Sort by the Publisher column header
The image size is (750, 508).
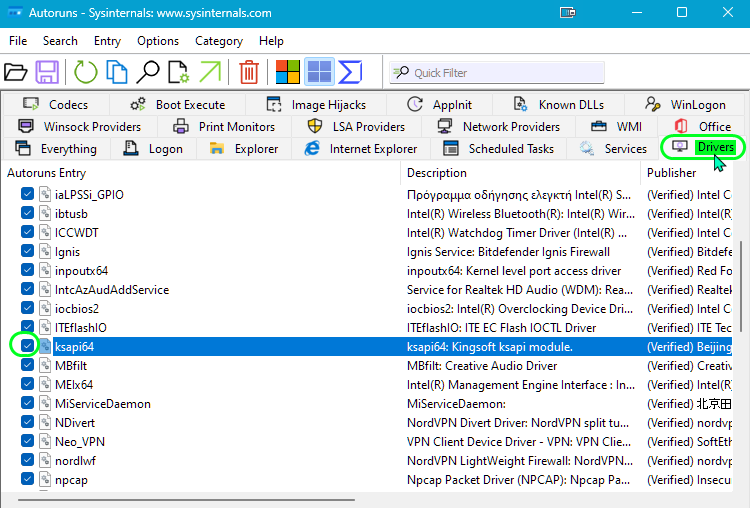[x=686, y=173]
